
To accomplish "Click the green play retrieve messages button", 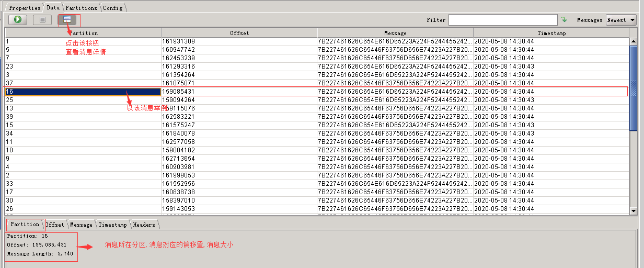I will 17,20.
